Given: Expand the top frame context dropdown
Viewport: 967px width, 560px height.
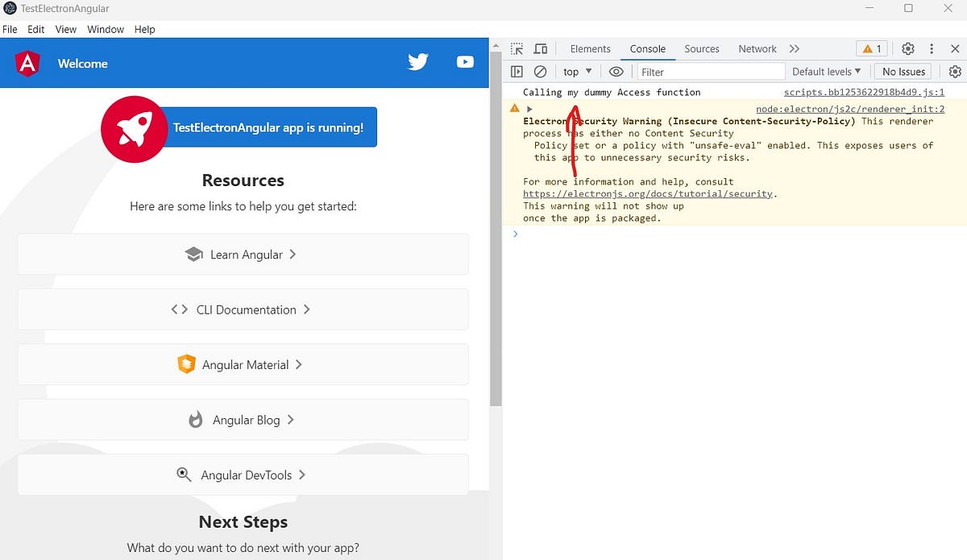Looking at the screenshot, I should (576, 71).
